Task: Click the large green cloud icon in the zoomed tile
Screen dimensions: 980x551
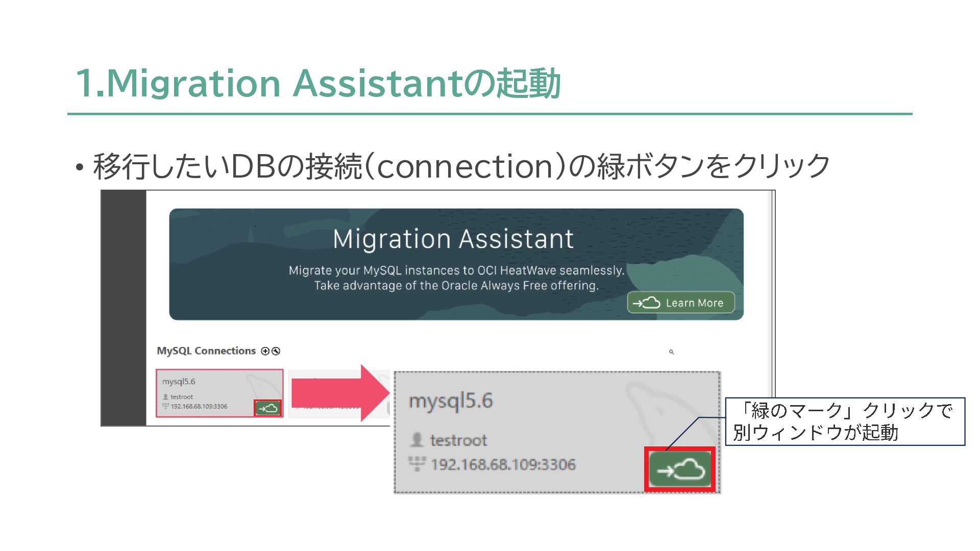Action: pos(680,469)
